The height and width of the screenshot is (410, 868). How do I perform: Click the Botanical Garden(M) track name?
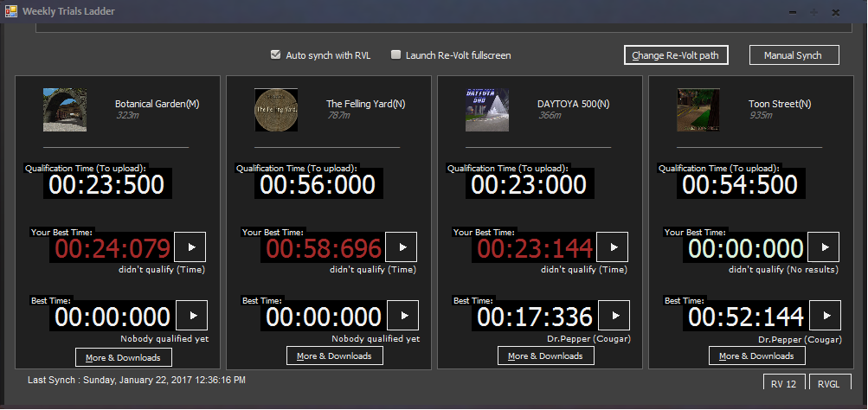point(158,104)
